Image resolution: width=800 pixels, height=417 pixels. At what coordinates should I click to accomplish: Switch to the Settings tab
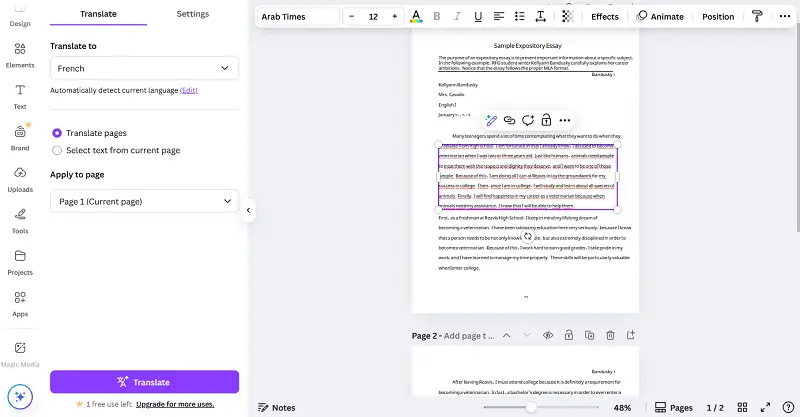[193, 14]
